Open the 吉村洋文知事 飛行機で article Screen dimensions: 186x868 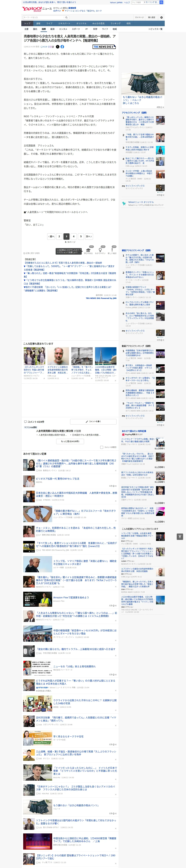click(x=76, y=719)
